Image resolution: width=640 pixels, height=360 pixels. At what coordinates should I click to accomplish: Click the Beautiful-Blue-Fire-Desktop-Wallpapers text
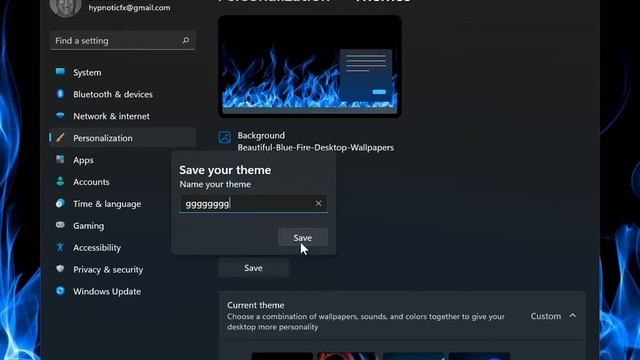(x=316, y=147)
